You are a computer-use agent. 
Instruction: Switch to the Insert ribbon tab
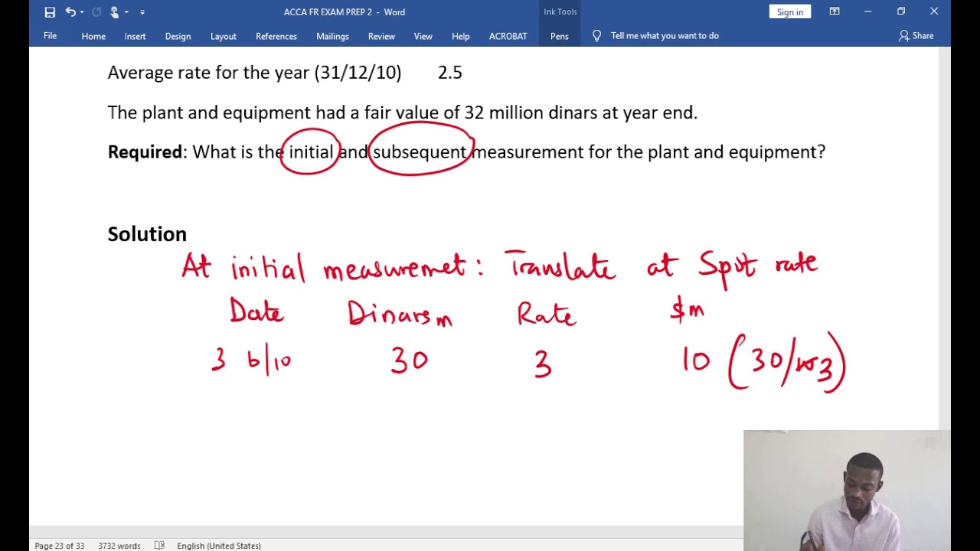[x=135, y=36]
